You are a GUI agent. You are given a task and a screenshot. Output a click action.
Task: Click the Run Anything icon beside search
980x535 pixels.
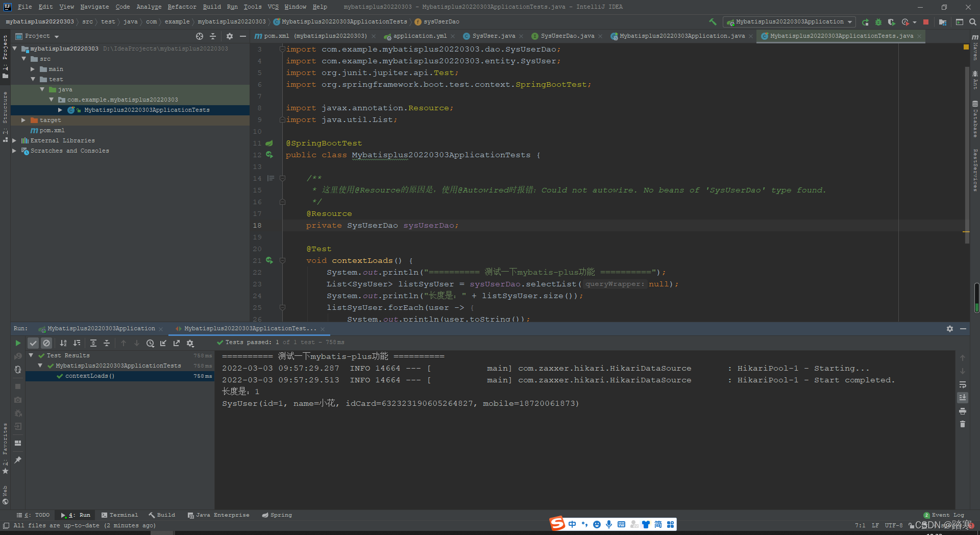pos(960,22)
